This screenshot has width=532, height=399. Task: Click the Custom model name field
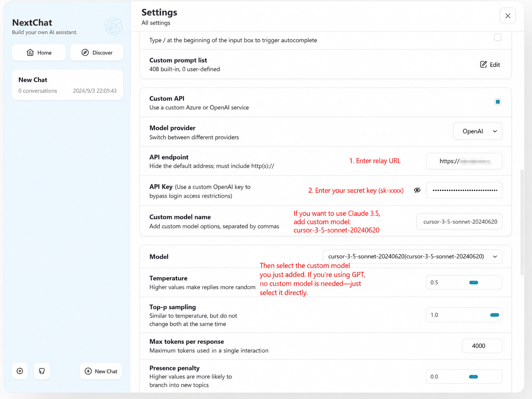click(459, 222)
